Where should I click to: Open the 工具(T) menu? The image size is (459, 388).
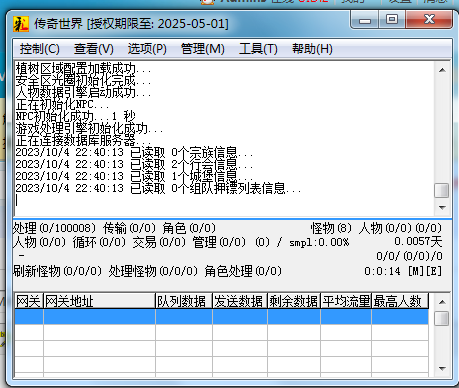coord(258,49)
